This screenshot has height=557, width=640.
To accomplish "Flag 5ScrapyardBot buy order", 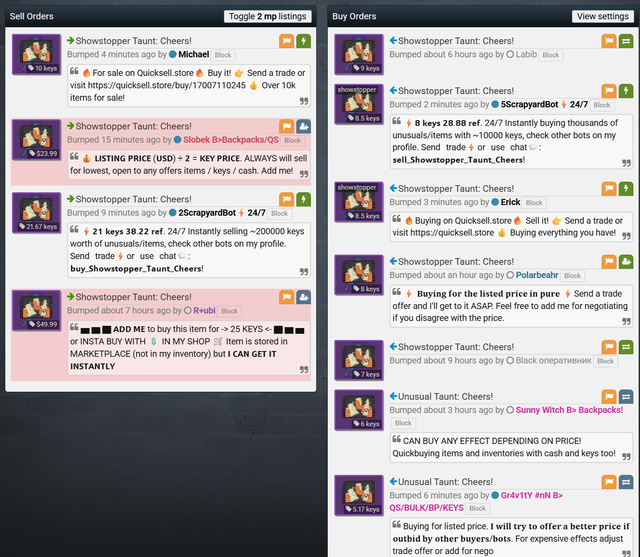I will tap(609, 91).
